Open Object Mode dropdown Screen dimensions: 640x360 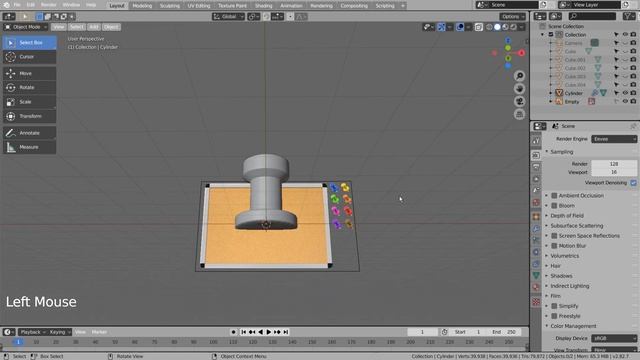[x=26, y=27]
